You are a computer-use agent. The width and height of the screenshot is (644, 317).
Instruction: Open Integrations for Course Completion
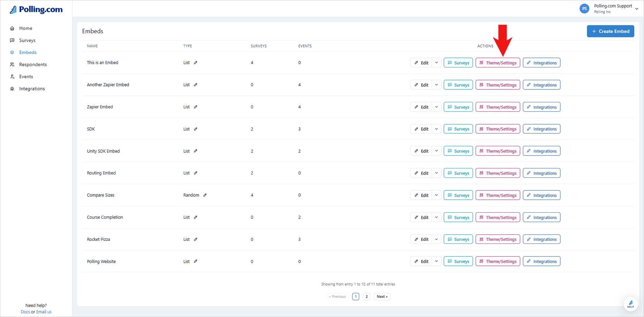(541, 217)
